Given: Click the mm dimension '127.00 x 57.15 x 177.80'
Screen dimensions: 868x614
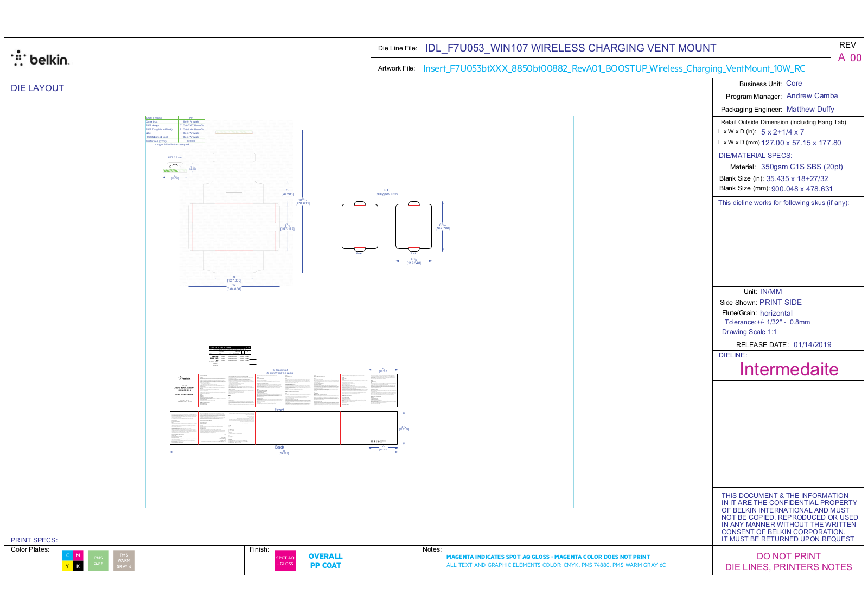Looking at the screenshot, I should tap(801, 143).
